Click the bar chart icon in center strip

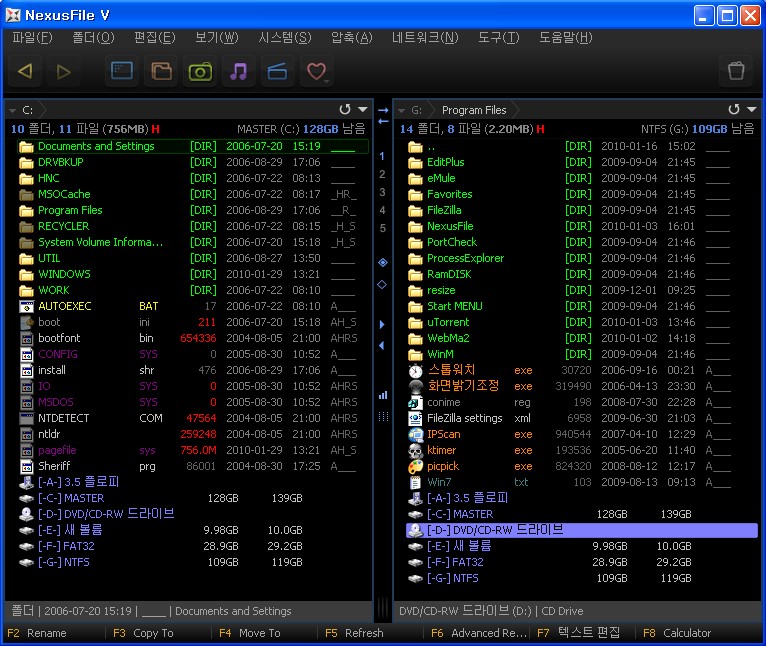(382, 395)
